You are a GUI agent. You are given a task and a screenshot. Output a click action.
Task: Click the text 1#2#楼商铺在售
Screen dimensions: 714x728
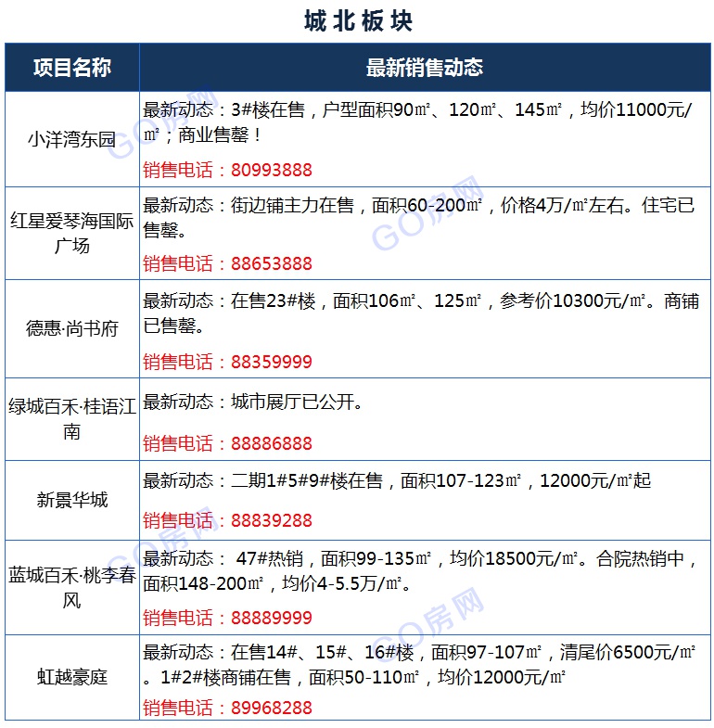pos(225,678)
